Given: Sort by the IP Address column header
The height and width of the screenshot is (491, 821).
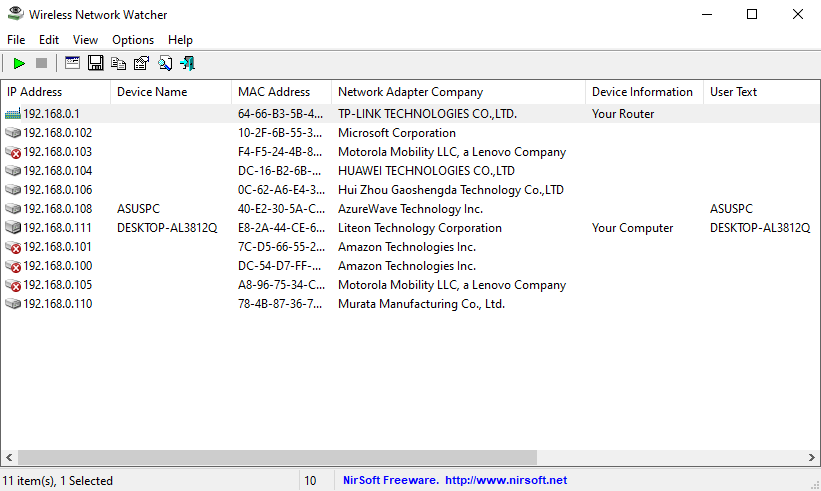Looking at the screenshot, I should click(56, 92).
